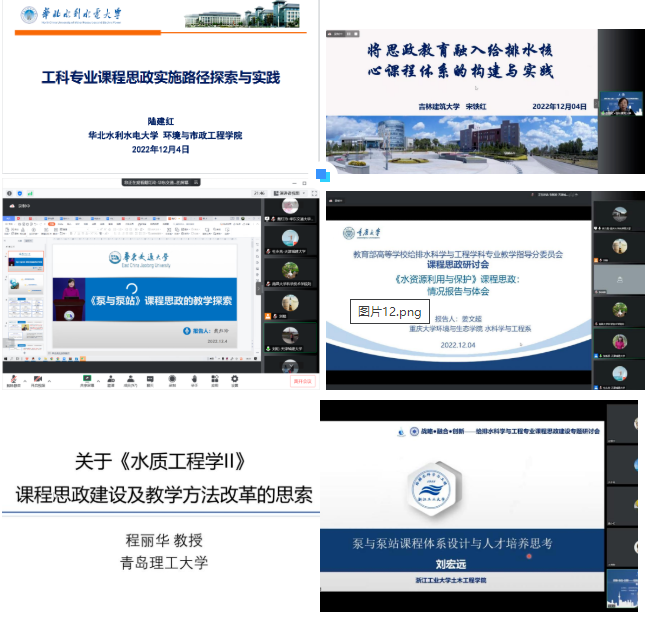Screen dimensions: 646x622
Task: Unmute the microphone in meeting toolbar
Action: point(13,378)
